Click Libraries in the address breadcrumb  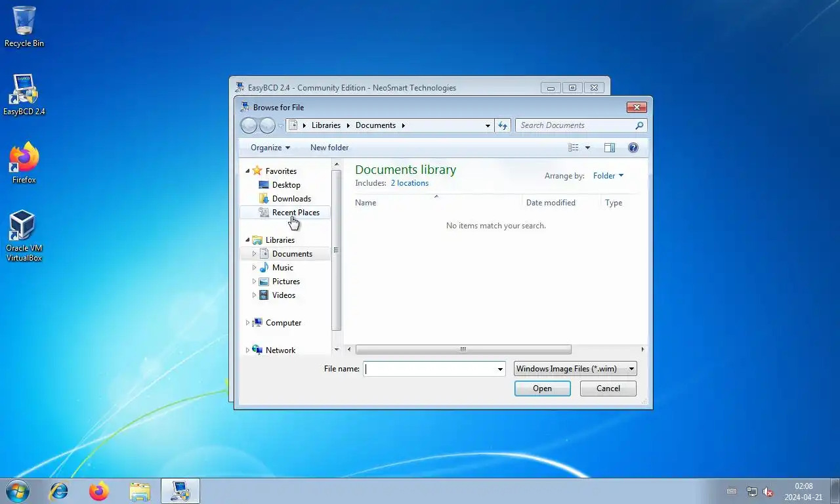coord(326,125)
